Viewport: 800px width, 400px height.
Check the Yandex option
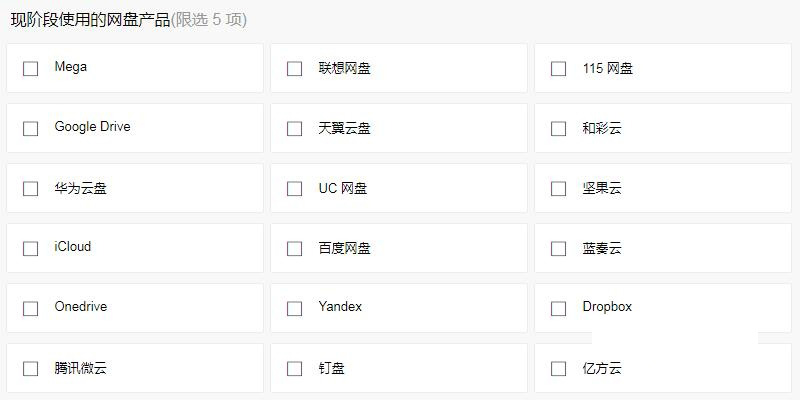[294, 309]
